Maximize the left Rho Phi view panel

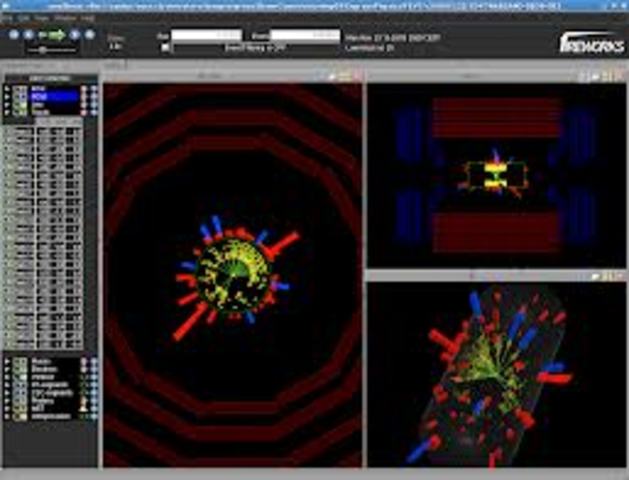click(x=344, y=76)
